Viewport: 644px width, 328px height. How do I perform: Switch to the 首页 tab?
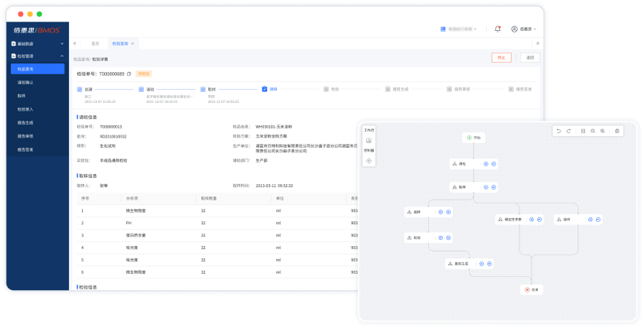point(95,43)
